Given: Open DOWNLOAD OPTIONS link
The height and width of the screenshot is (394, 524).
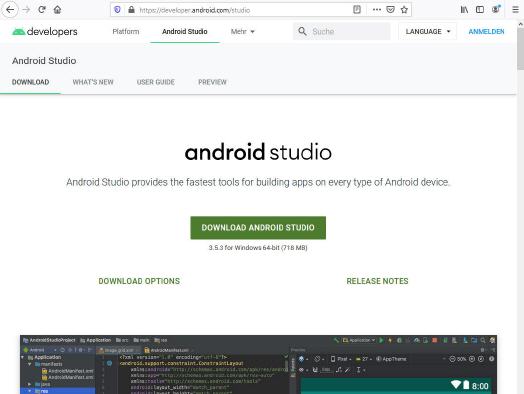Looking at the screenshot, I should pos(139,281).
